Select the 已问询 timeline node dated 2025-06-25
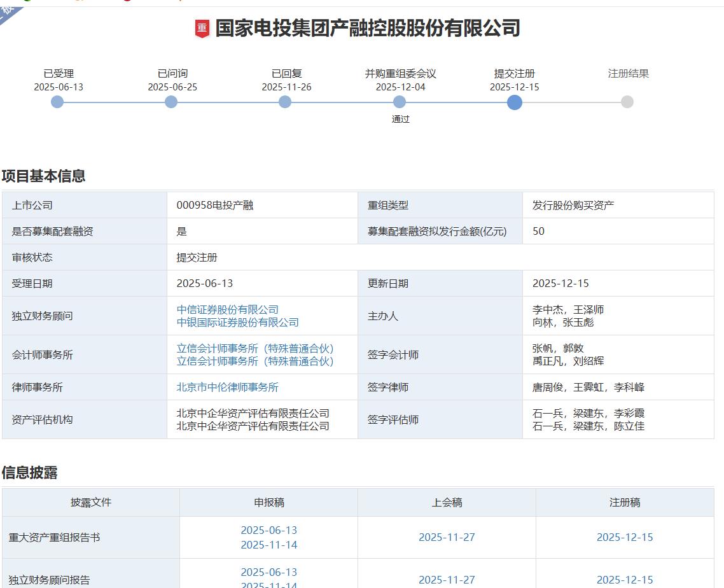This screenshot has height=588, width=724. click(171, 102)
